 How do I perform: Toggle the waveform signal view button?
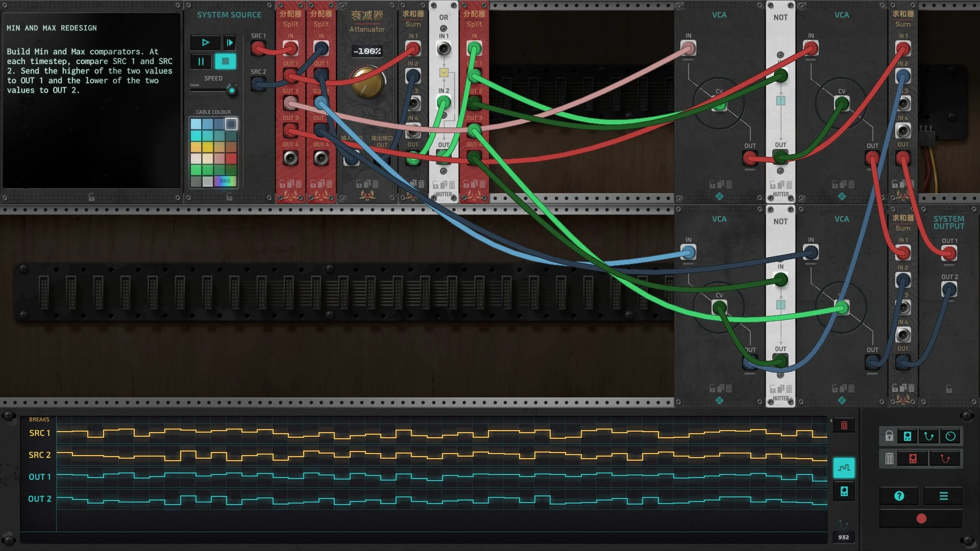[x=844, y=468]
